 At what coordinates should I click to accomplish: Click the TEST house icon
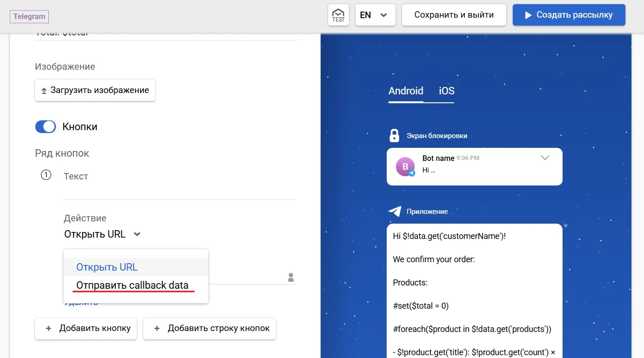point(338,14)
